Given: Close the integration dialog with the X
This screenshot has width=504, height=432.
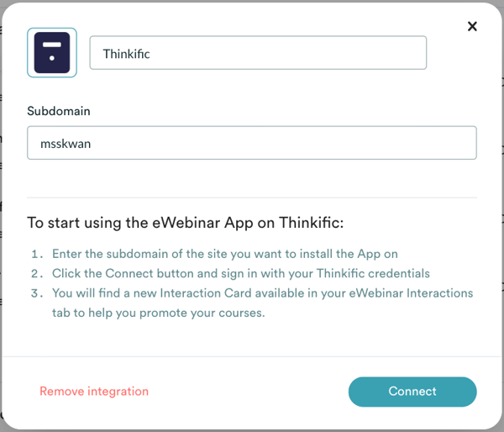Looking at the screenshot, I should (x=472, y=26).
